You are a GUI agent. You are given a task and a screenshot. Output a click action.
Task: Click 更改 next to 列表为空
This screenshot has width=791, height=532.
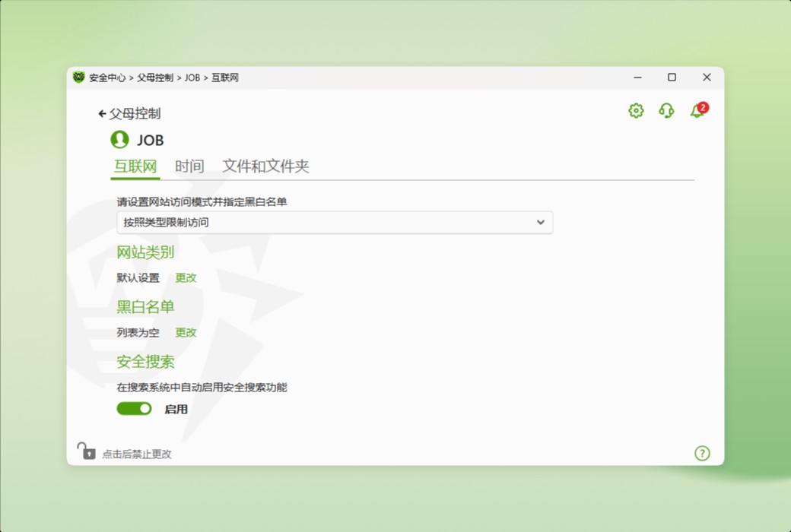pos(186,332)
